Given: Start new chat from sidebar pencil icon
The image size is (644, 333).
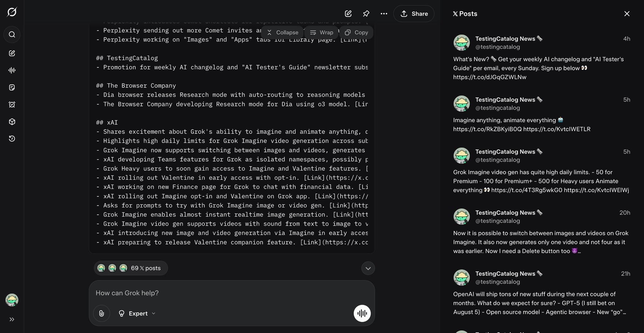Looking at the screenshot, I should [x=12, y=53].
